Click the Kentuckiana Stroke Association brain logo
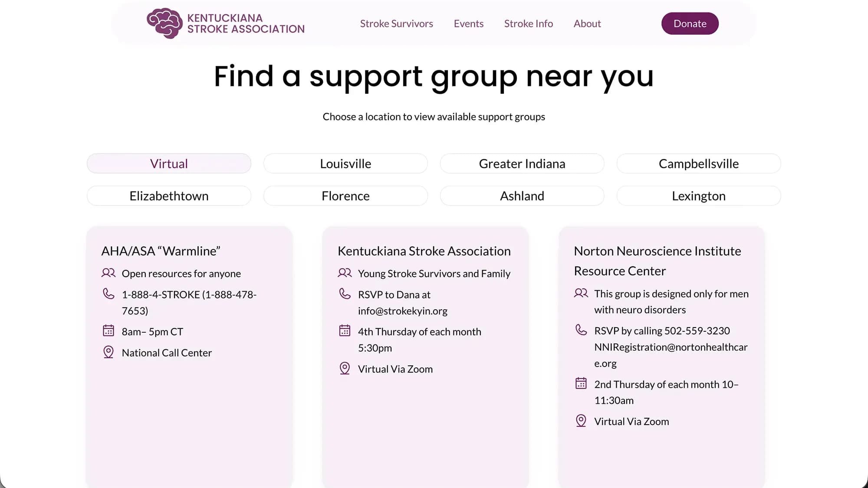Viewport: 868px width, 488px height. pyautogui.click(x=164, y=23)
